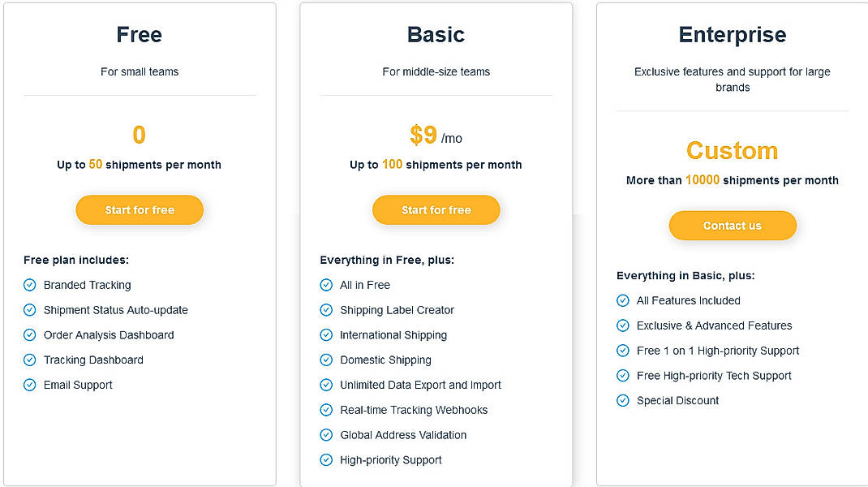Click the checkmark next to Global Address Validation
The width and height of the screenshot is (868, 487).
tap(326, 435)
